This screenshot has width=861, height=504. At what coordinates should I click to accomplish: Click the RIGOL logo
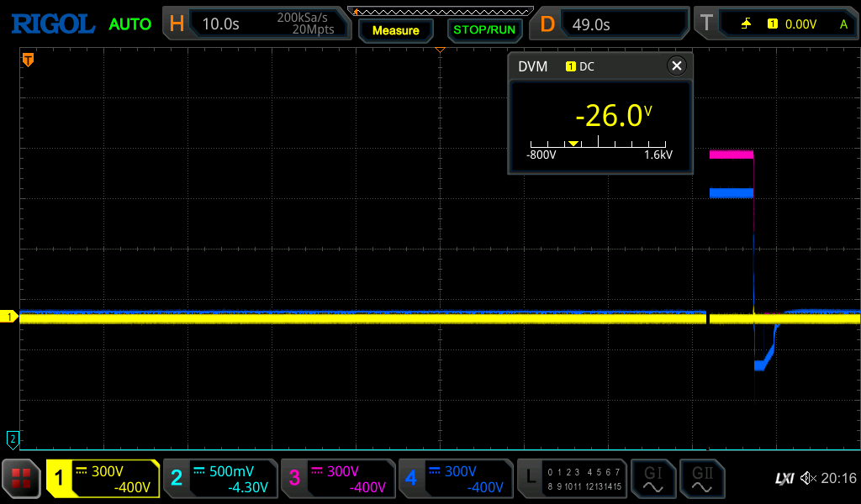point(53,24)
